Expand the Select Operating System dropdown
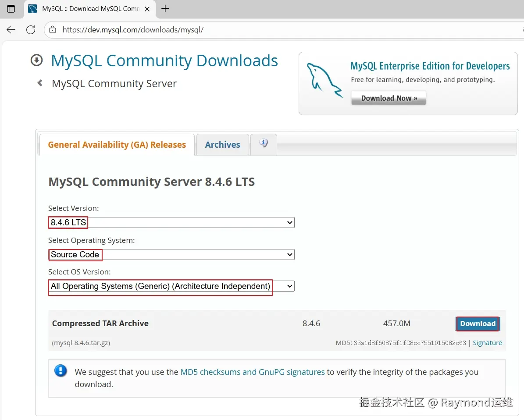Viewport: 524px width, 420px height. pyautogui.click(x=171, y=255)
